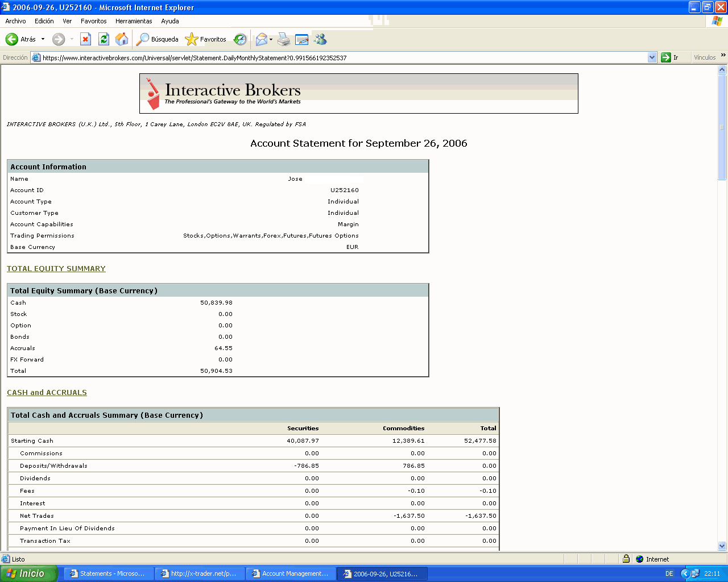Image resolution: width=728 pixels, height=582 pixels.
Task: Open the Ayuda menu
Action: (x=170, y=21)
